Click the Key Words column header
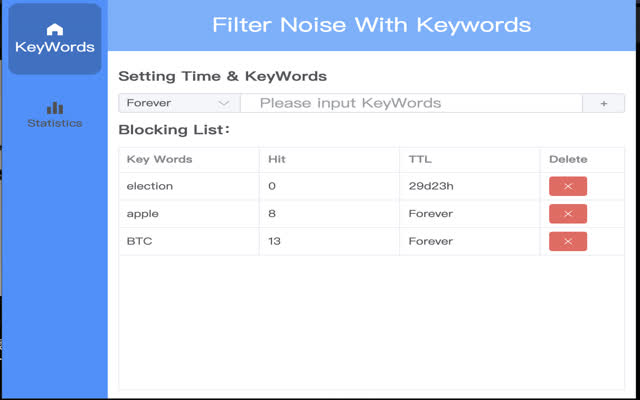Image resolution: width=640 pixels, height=400 pixels. coord(159,159)
